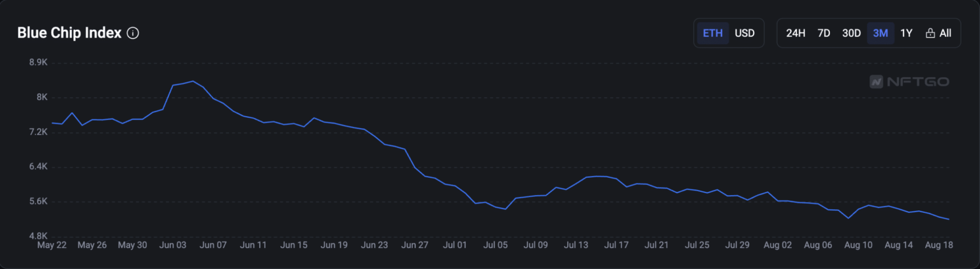980x269 pixels.
Task: Select the 7D time range
Action: 824,33
